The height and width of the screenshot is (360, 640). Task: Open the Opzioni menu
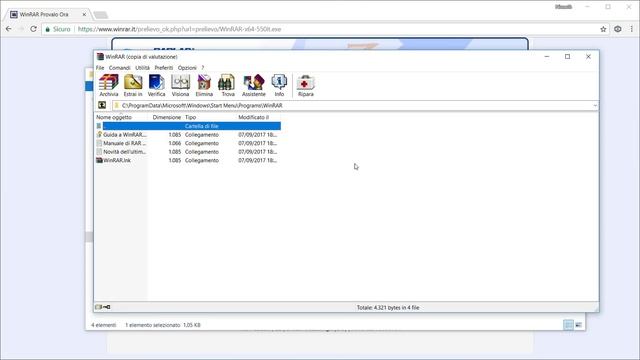(187, 68)
